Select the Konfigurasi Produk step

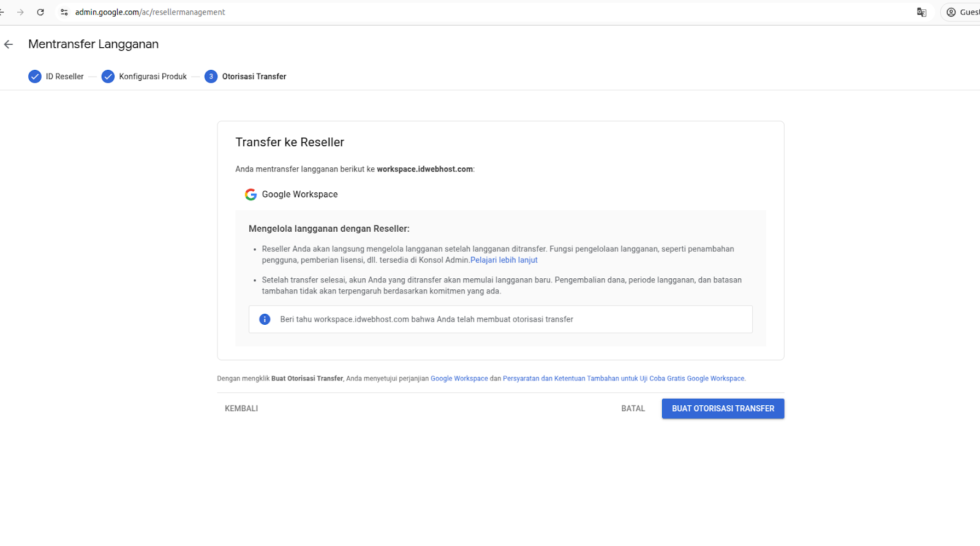click(153, 76)
